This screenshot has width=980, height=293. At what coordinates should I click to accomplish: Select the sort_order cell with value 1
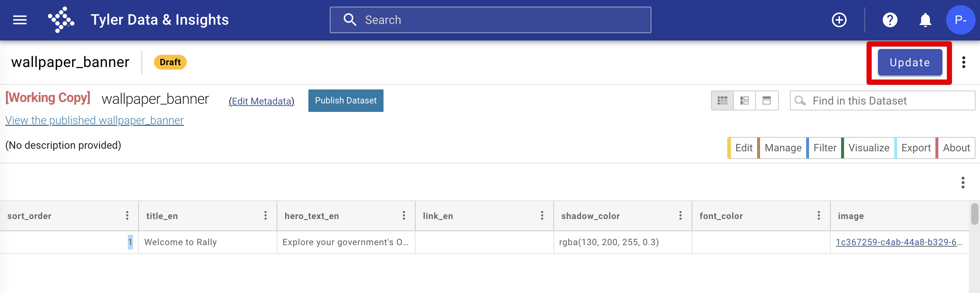click(x=69, y=242)
